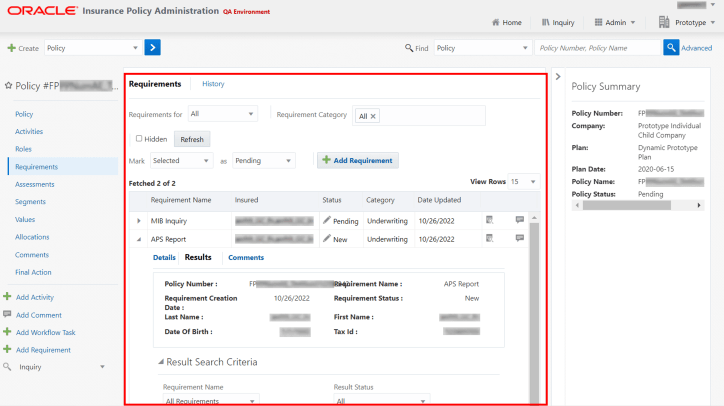724x406 pixels.
Task: Open Final Action in the left navigation
Action: pyautogui.click(x=33, y=272)
